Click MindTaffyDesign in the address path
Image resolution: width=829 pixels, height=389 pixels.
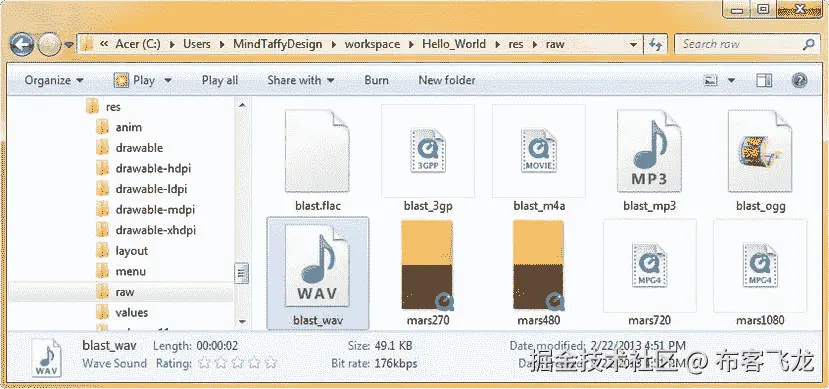pos(278,44)
